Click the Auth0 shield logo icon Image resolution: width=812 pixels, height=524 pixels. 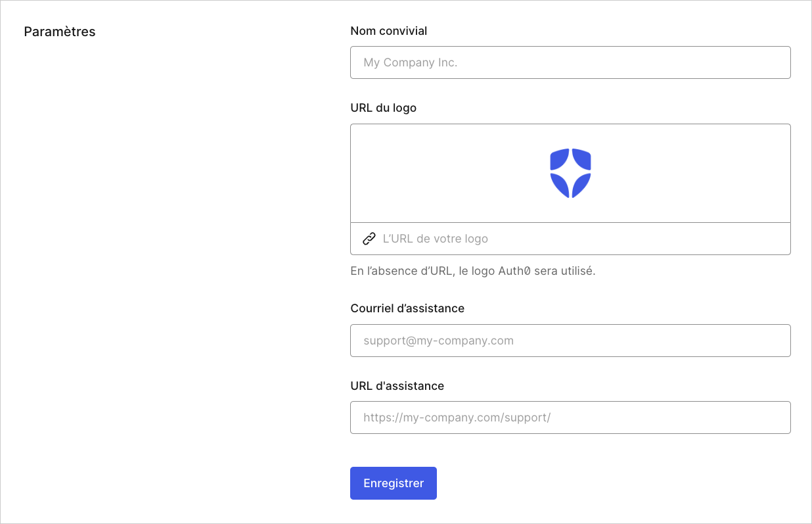[570, 173]
